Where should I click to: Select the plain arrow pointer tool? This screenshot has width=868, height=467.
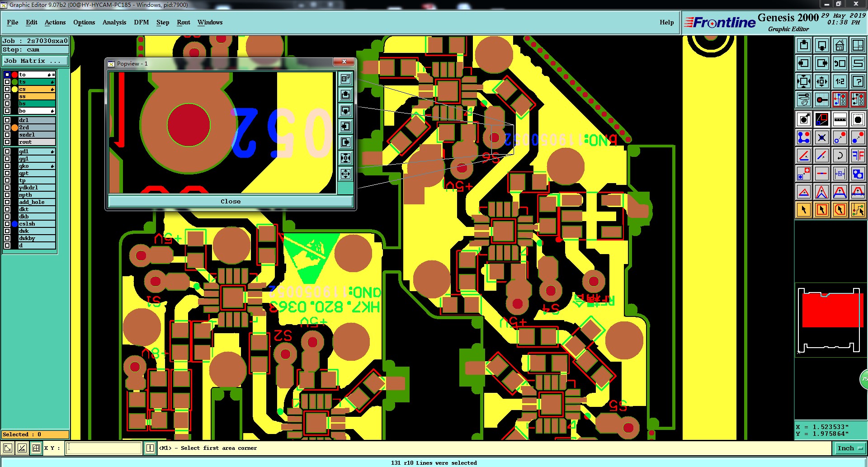click(x=804, y=210)
